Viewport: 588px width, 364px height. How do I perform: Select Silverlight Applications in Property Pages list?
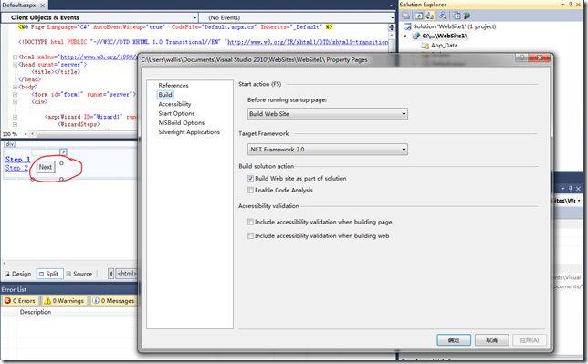point(189,132)
